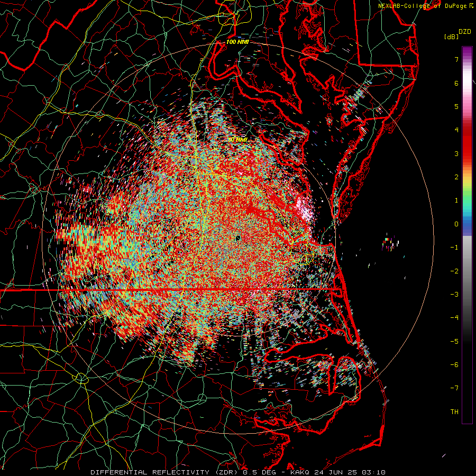Click the 5 tick label on legend

coord(456,106)
